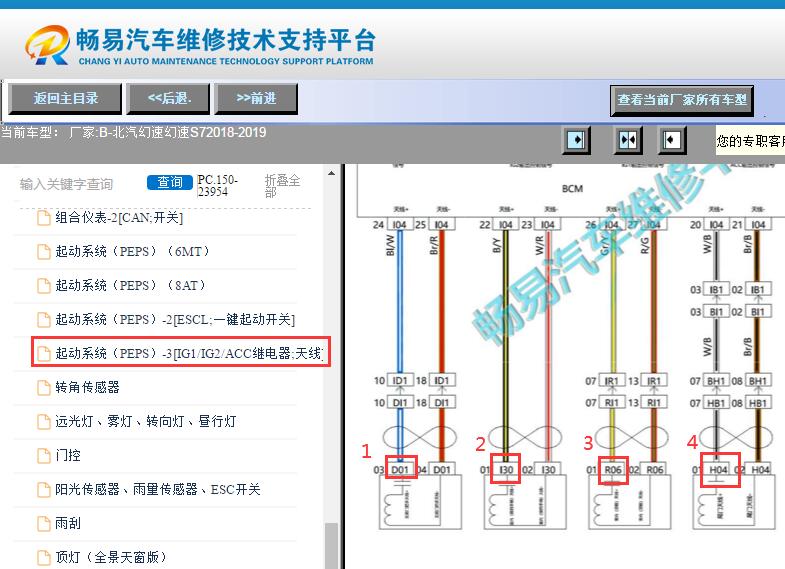Select 起动系统（PEPS）-3[IG1/IG2/ACC继电器;天线]
This screenshot has height=569, width=785.
189,353
